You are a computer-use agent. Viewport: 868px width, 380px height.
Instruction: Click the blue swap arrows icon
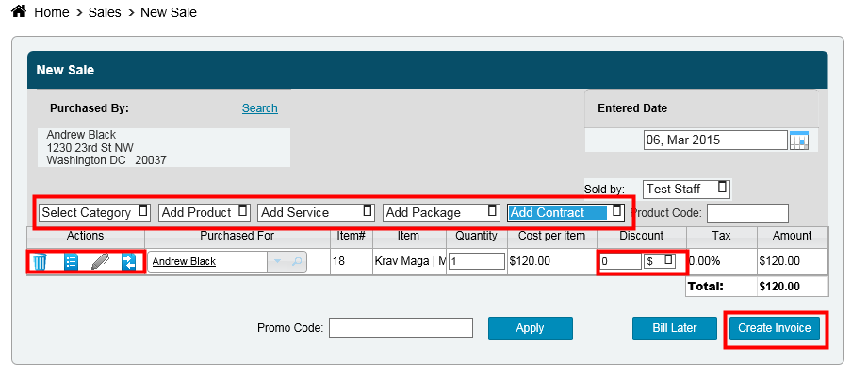point(129,261)
